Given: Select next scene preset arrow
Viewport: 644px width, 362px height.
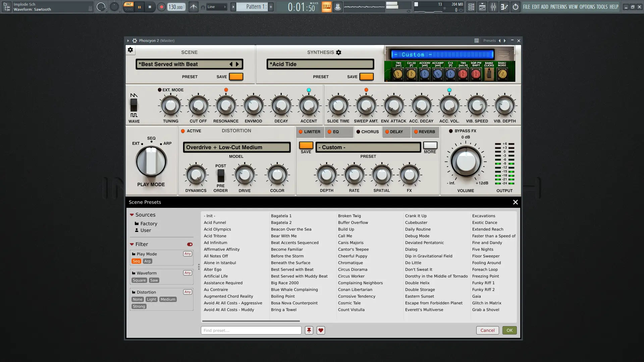Looking at the screenshot, I should point(237,64).
